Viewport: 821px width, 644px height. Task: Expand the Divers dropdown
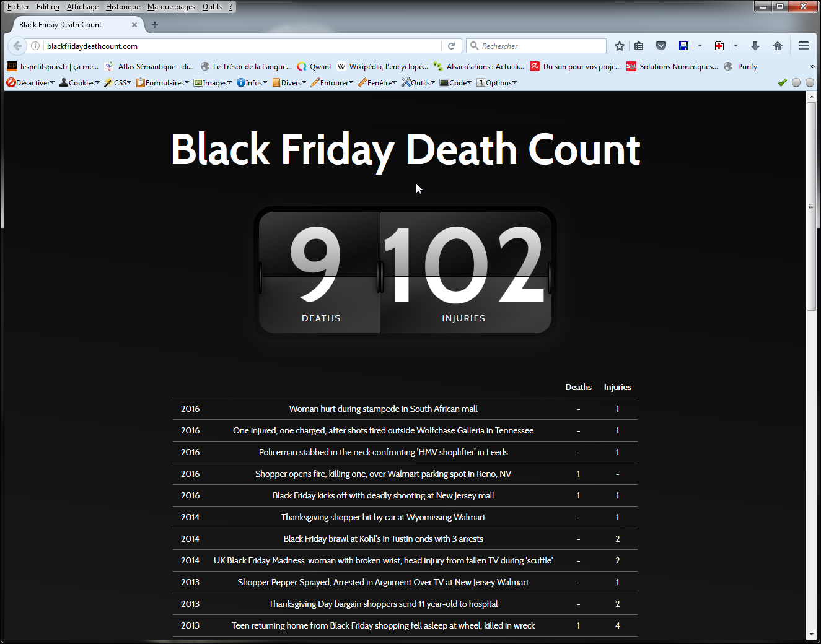[x=289, y=82]
